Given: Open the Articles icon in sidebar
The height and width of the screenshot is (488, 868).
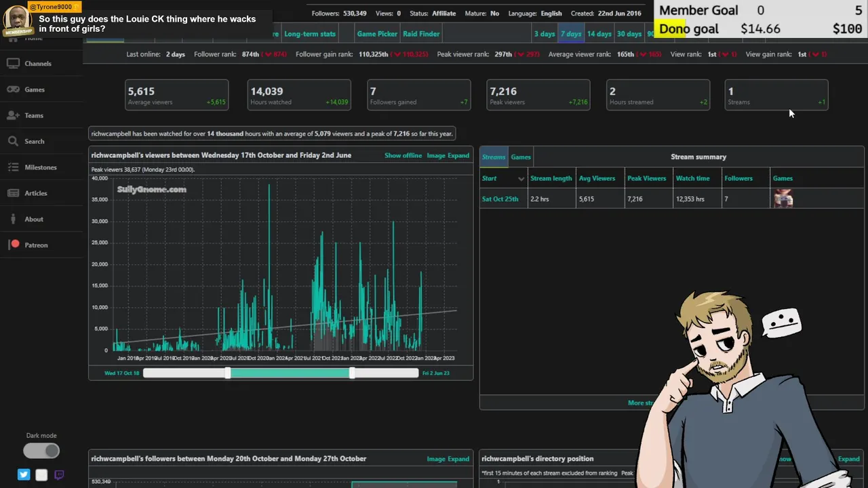Looking at the screenshot, I should (13, 193).
